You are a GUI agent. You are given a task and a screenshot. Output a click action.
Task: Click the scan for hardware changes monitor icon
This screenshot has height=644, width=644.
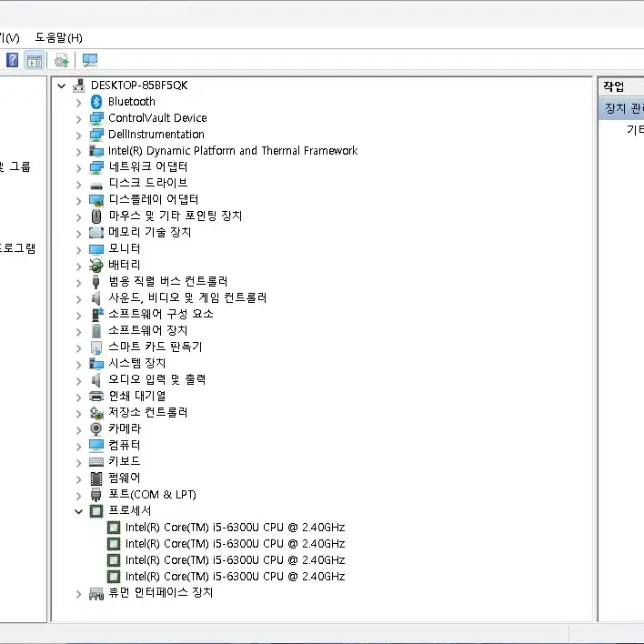click(x=90, y=61)
